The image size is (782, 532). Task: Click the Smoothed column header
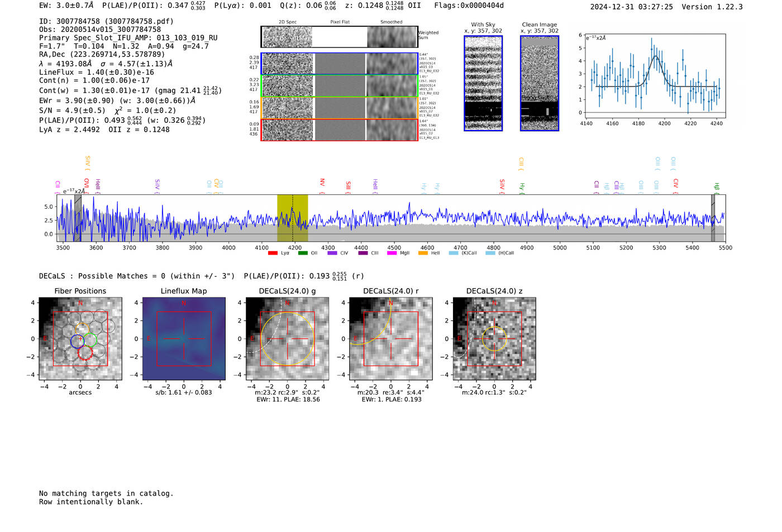(392, 22)
